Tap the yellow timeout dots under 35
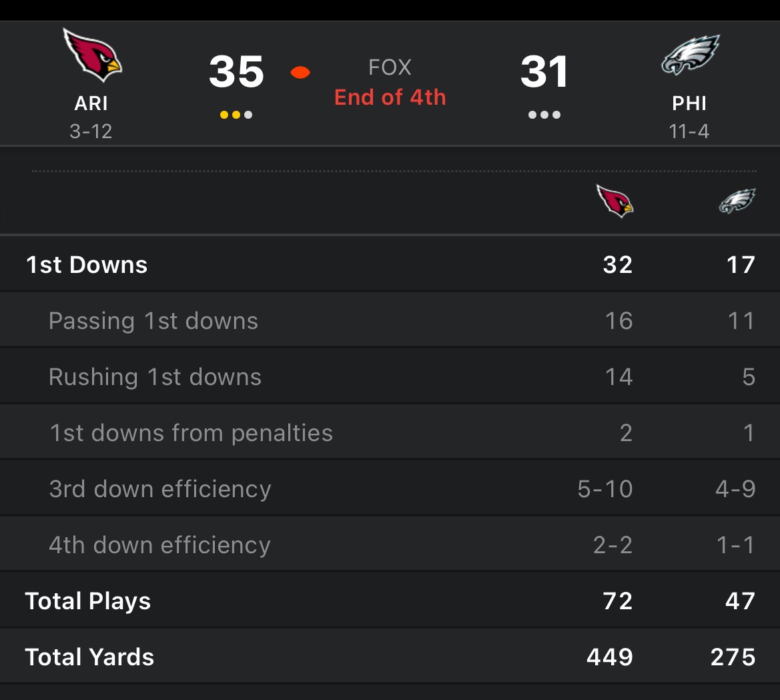Screen dimensions: 780x700 236,115
